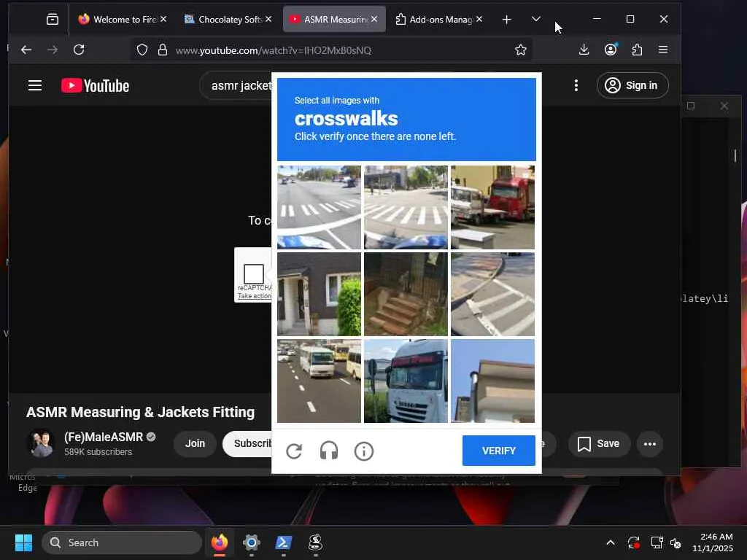This screenshot has width=747, height=560.
Task: Select building against blue sky tile
Action: tap(492, 381)
